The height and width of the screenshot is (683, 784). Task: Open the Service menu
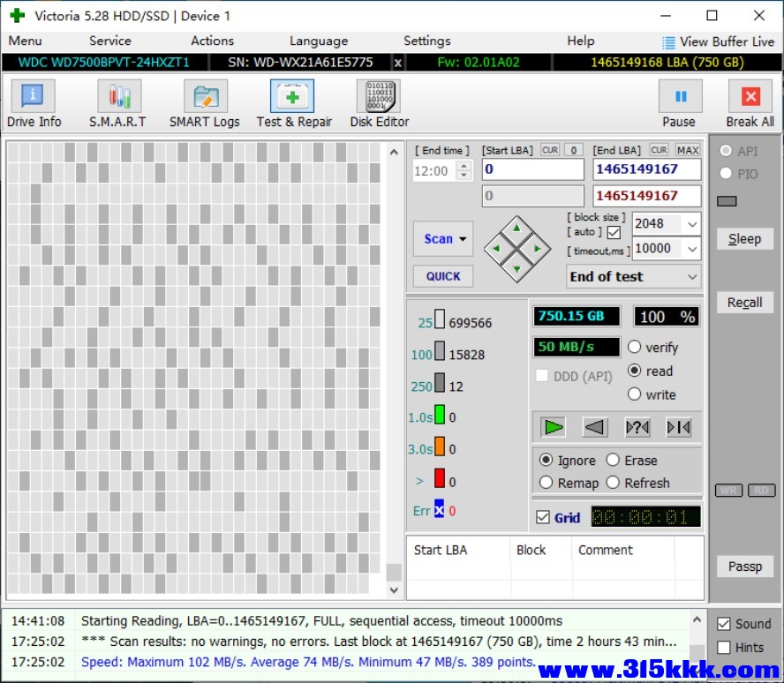pos(109,41)
